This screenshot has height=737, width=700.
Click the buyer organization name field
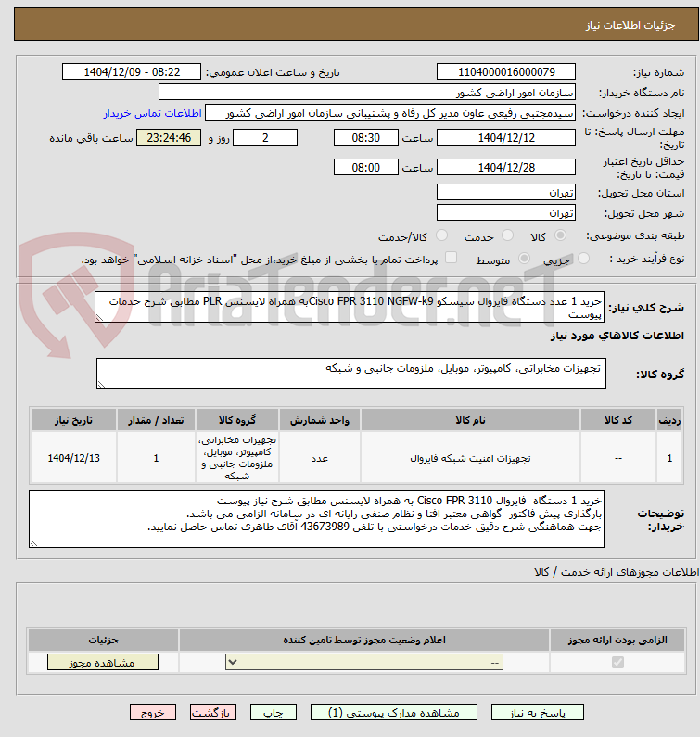(x=367, y=92)
